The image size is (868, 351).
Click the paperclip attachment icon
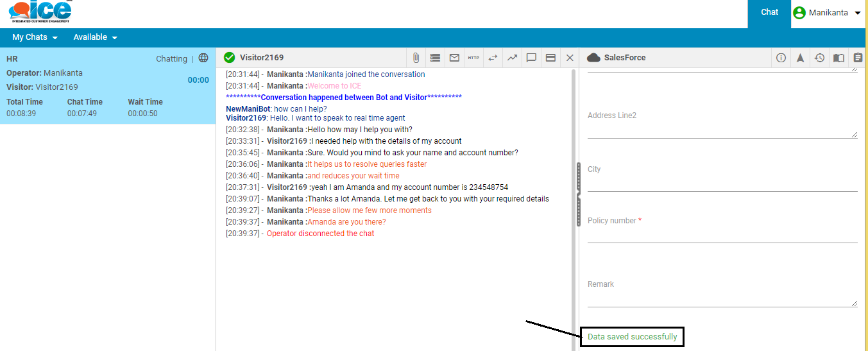tap(416, 58)
